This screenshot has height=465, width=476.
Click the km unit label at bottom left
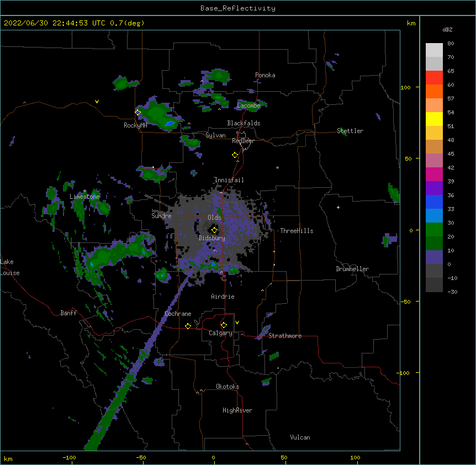click(8, 459)
